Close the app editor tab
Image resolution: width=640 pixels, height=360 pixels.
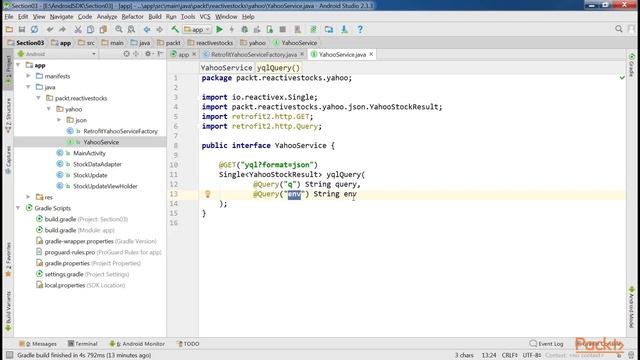tap(194, 54)
